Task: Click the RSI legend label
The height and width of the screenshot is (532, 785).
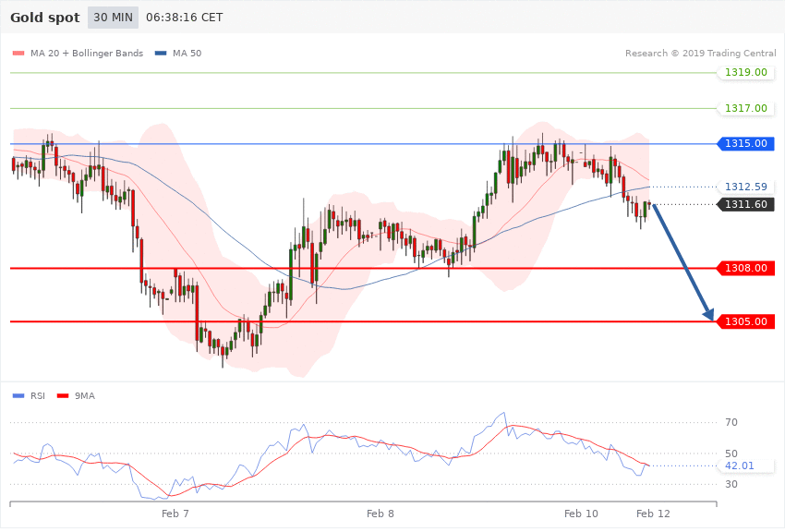Action: click(x=38, y=396)
